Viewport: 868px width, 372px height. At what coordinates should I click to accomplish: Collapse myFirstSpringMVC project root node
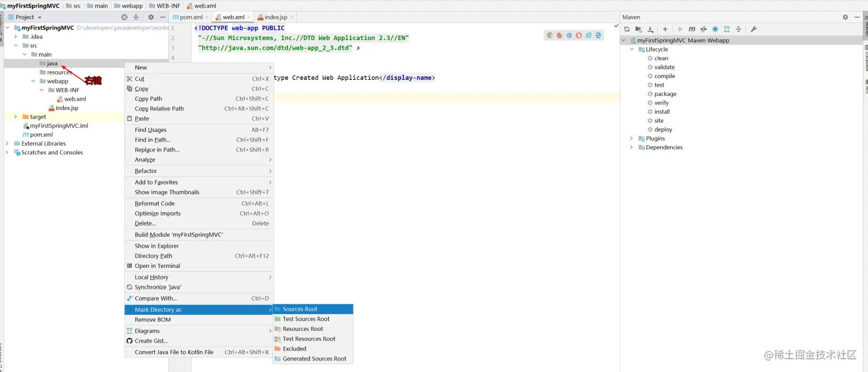coord(8,28)
